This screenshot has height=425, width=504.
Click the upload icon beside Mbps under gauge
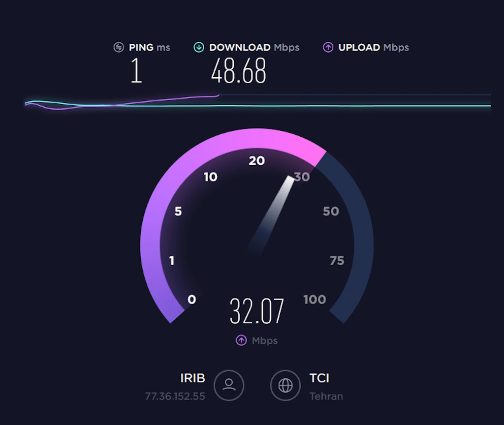tap(241, 340)
